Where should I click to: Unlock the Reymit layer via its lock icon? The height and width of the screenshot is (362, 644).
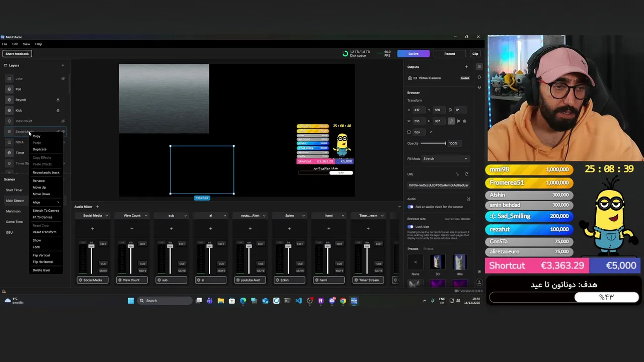coord(58,100)
